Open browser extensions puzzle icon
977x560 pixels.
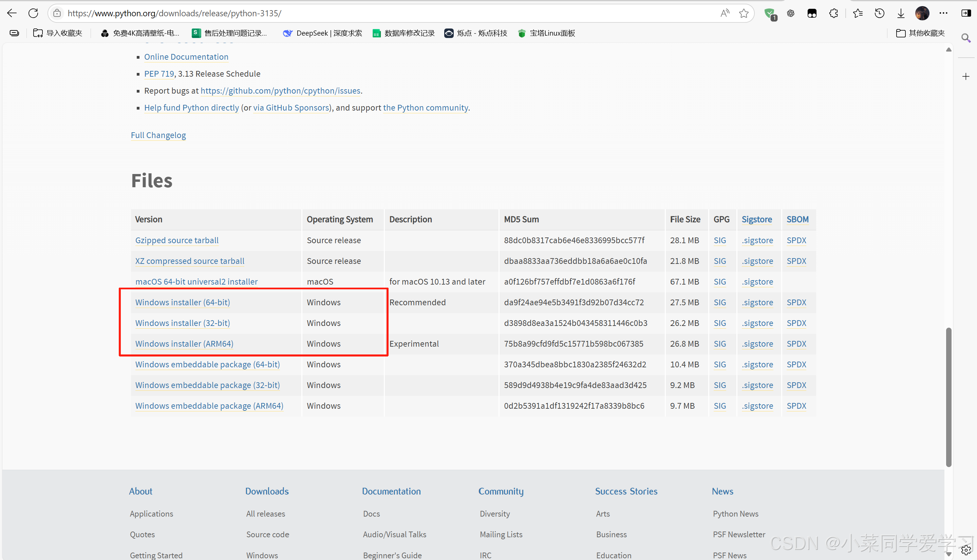[833, 14]
